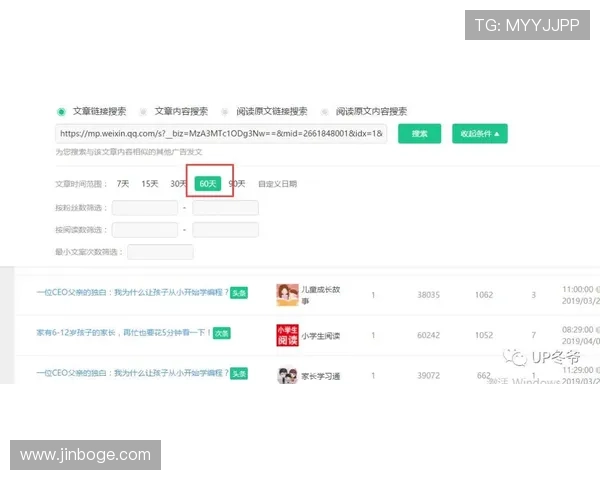Image resolution: width=600 pixels, height=480 pixels.
Task: Click value 39072 in third row
Action: point(429,376)
